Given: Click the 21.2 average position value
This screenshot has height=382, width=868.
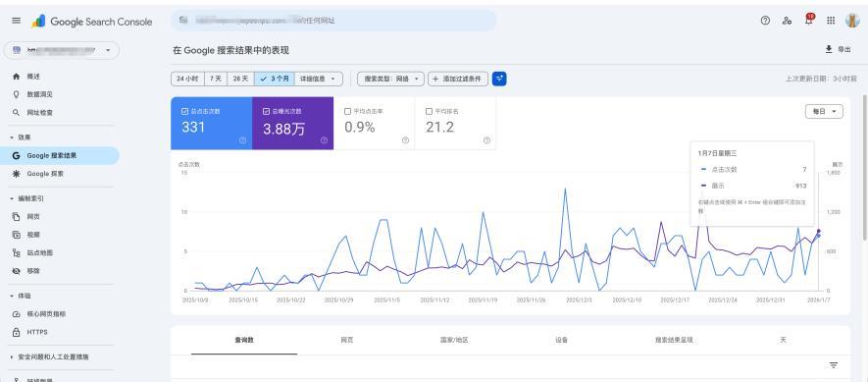Looking at the screenshot, I should click(x=439, y=128).
